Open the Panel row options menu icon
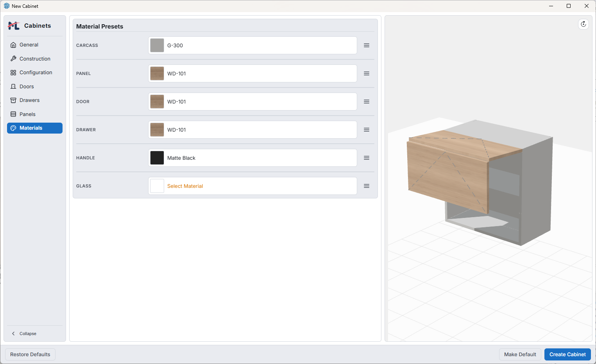Screen dimensions: 596x364 click(367, 73)
